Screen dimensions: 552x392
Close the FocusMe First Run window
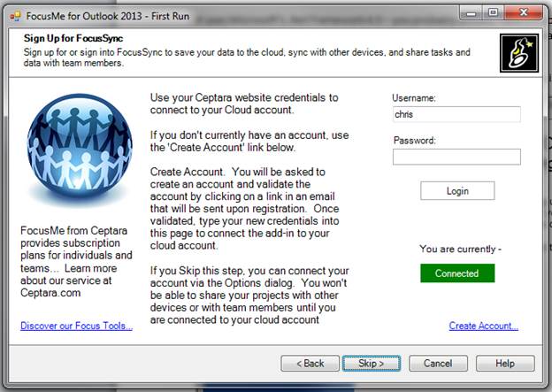(x=524, y=13)
